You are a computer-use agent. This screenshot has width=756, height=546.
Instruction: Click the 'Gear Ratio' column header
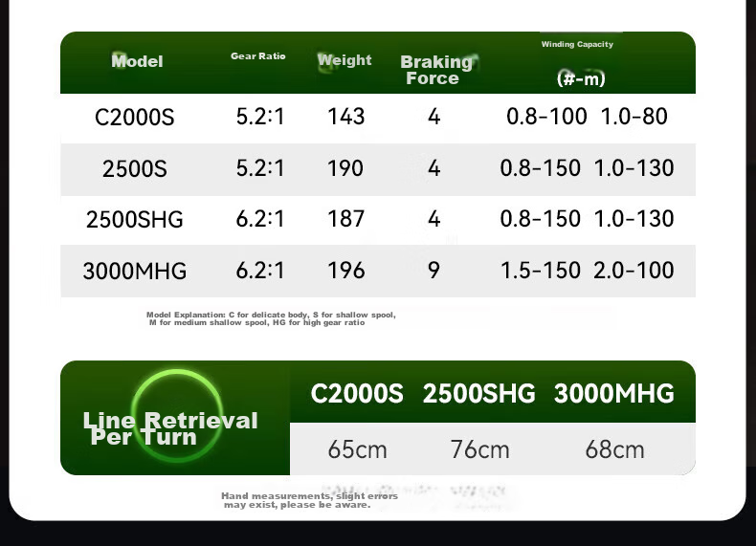point(258,55)
